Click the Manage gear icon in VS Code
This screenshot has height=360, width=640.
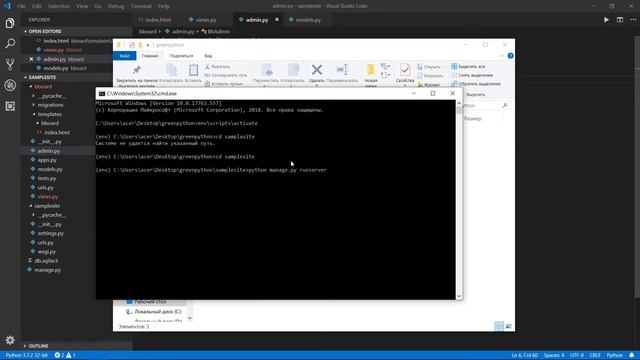pos(10,340)
